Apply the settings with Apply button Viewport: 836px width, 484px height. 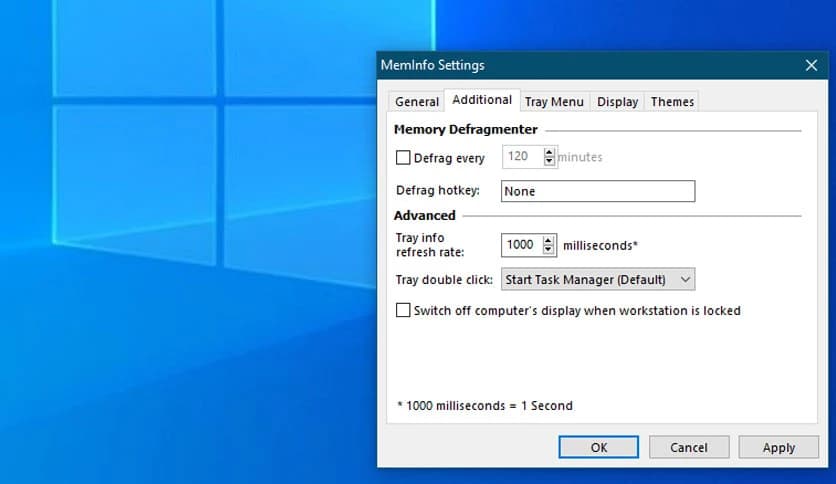[x=778, y=447]
